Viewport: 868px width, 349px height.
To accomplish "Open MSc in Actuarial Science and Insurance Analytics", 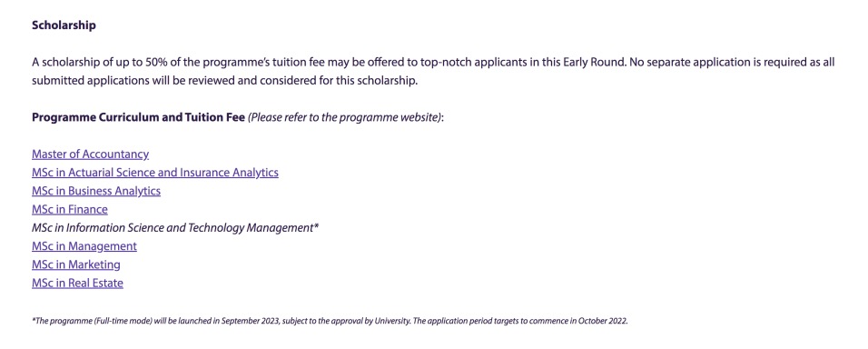I will (x=155, y=173).
